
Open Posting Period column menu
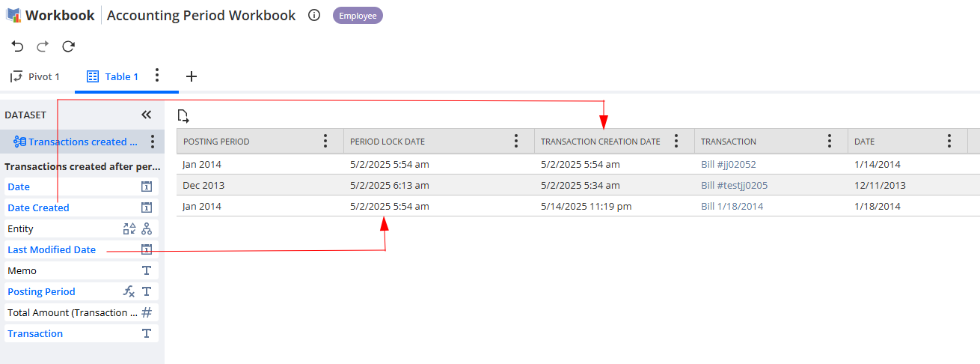point(325,142)
